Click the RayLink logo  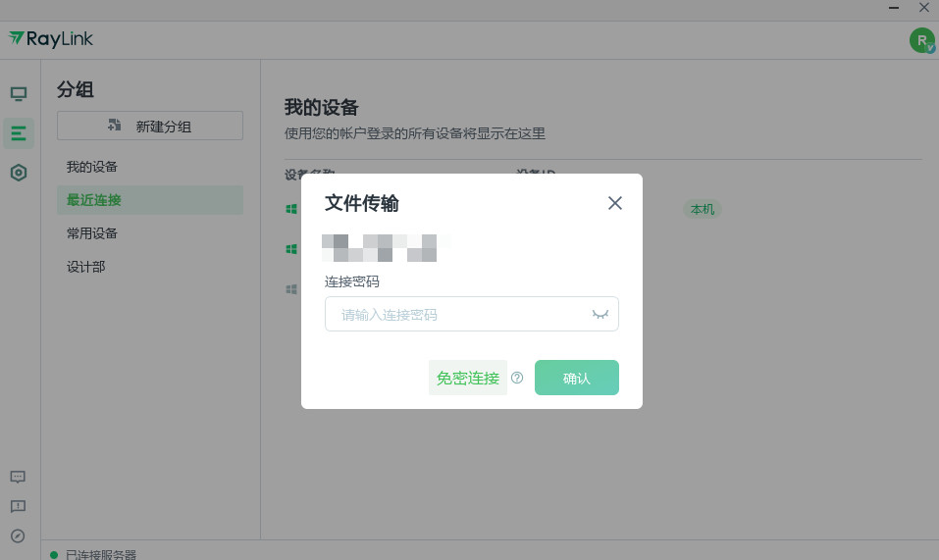(x=51, y=39)
